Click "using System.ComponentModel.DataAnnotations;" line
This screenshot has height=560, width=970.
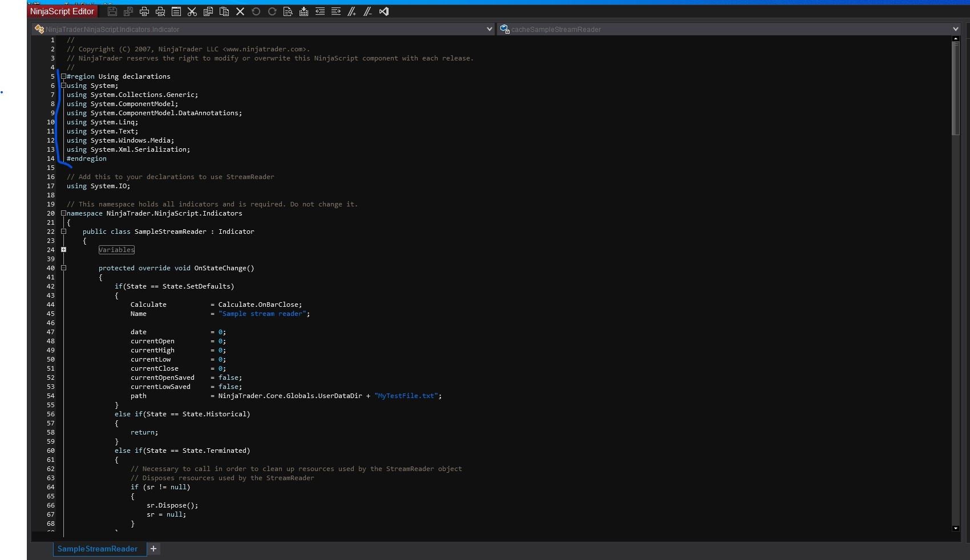pos(155,113)
